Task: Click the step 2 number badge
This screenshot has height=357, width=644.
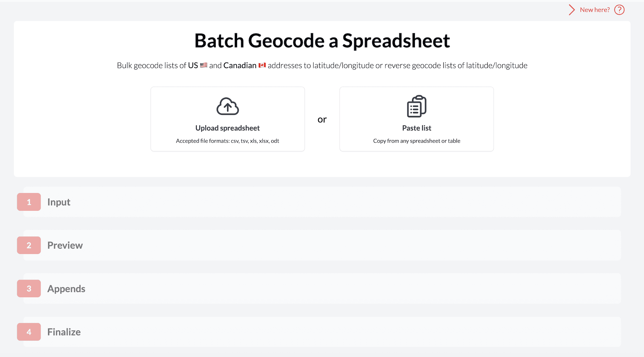Action: tap(29, 245)
